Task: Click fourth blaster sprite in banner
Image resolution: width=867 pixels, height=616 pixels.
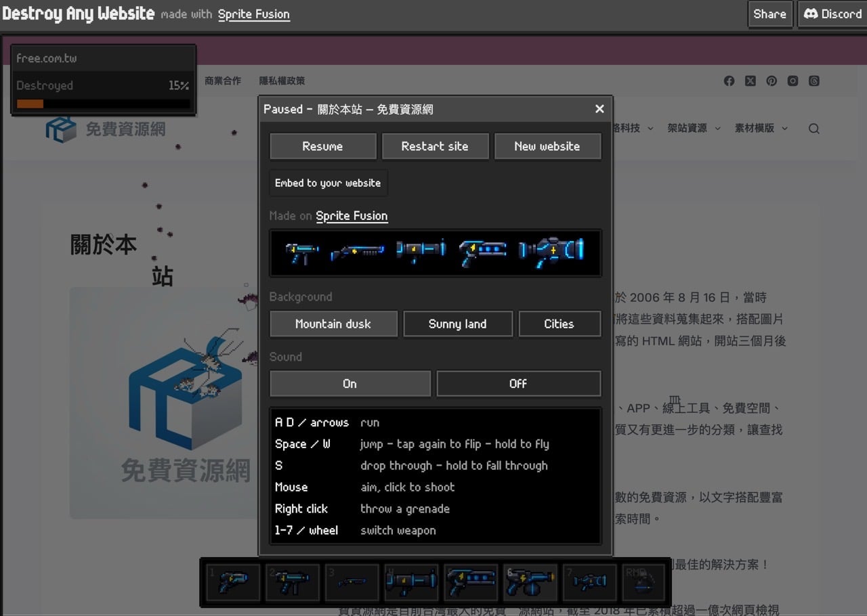Action: 482,252
